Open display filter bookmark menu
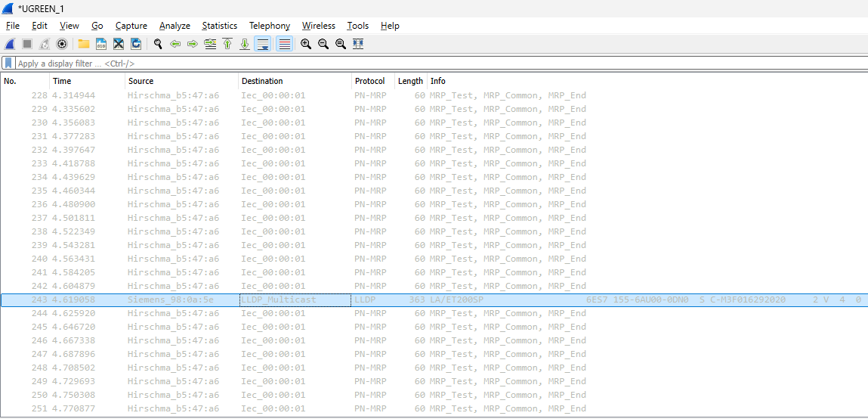The width and height of the screenshot is (868, 419). point(8,64)
